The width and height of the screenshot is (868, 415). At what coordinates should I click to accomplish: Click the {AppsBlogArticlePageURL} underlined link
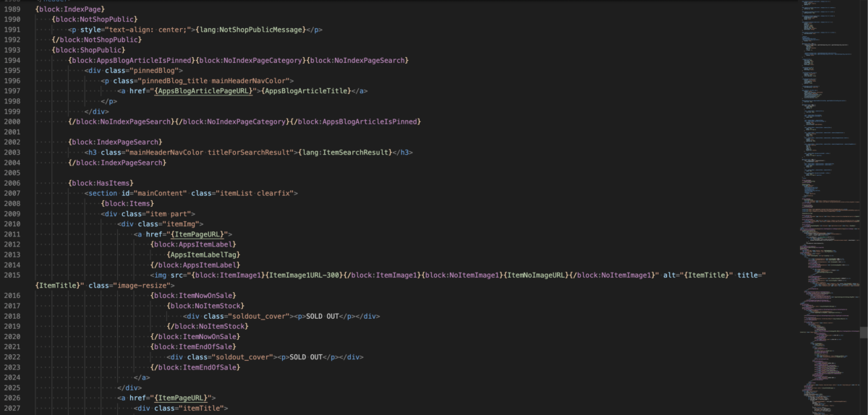[x=203, y=91]
